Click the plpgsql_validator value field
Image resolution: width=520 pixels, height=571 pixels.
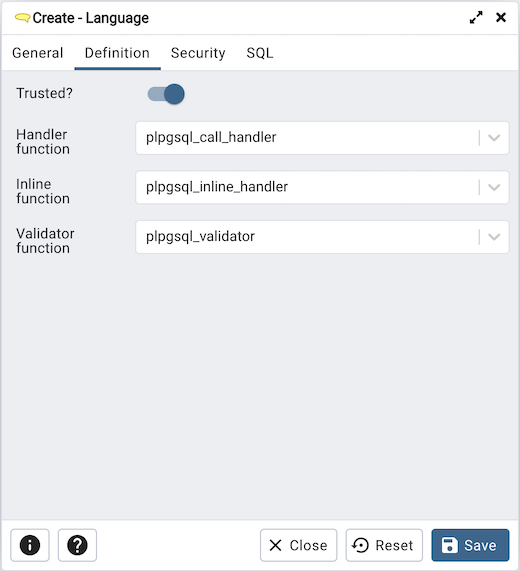322,237
